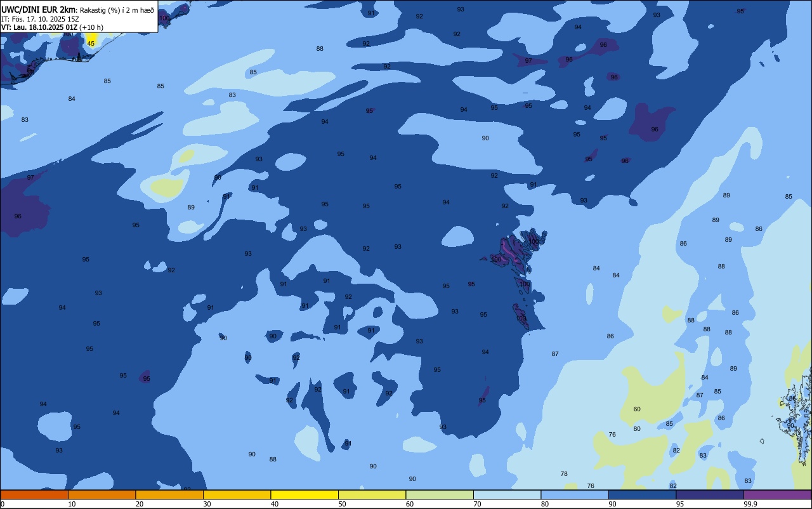Click the "IT: Fös. 17. 10. 2025 15Z" line

pyautogui.click(x=40, y=19)
